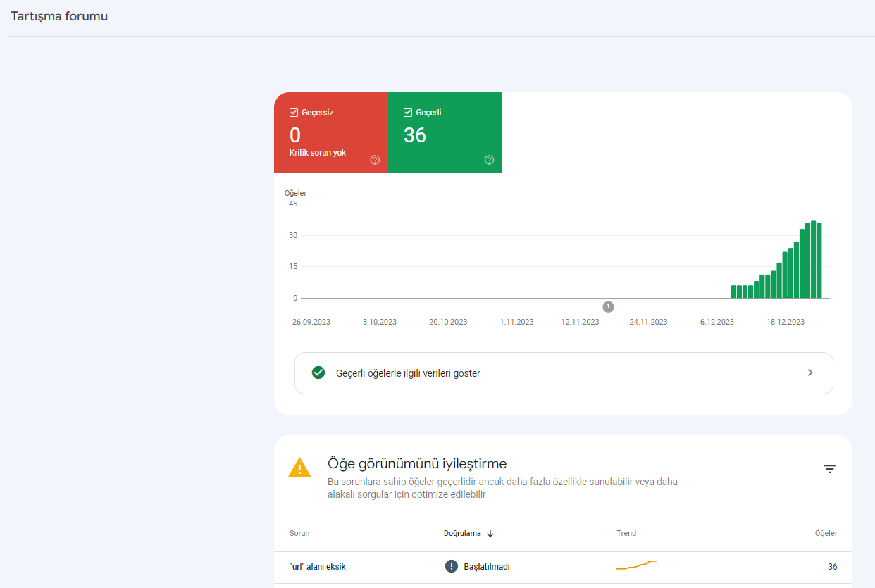Click the 18.12.2023 date label

pyautogui.click(x=786, y=322)
